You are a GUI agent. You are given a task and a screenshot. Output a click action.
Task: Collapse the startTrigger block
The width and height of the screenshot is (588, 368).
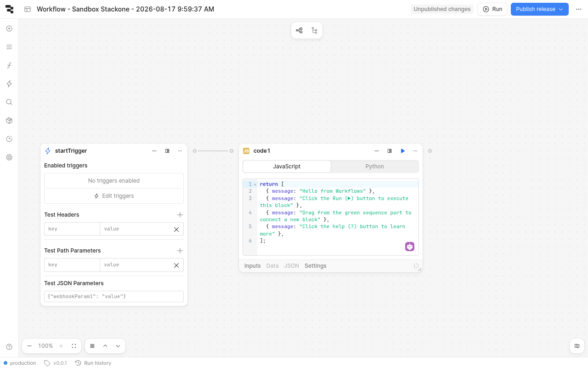pyautogui.click(x=154, y=151)
